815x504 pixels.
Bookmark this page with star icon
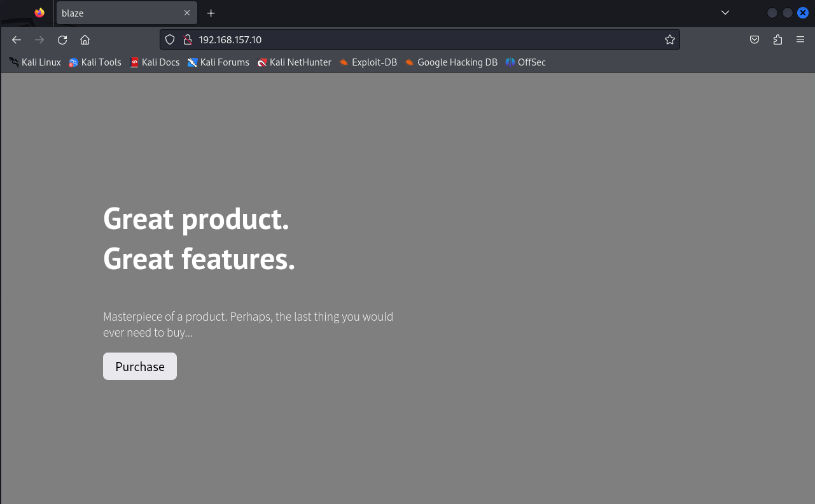pyautogui.click(x=669, y=39)
